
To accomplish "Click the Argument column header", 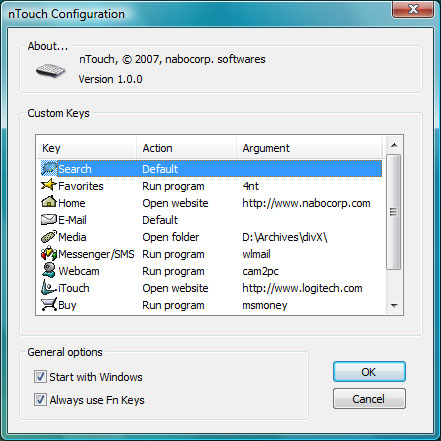I will pyautogui.click(x=309, y=148).
